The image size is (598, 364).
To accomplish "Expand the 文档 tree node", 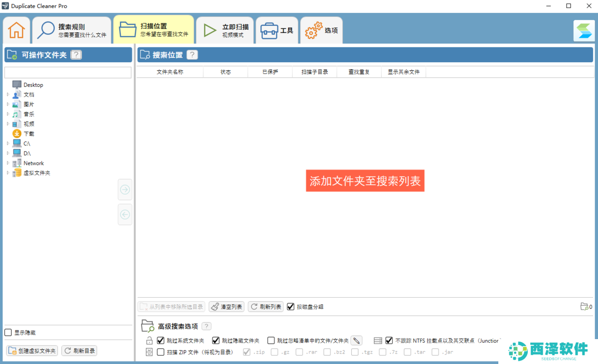I will 8,94.
